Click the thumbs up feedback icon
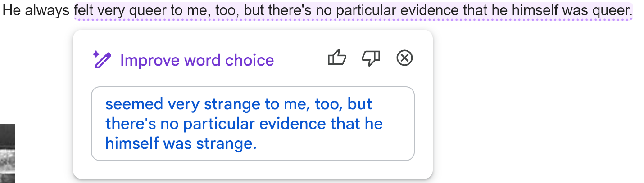This screenshot has width=644, height=183. [337, 58]
